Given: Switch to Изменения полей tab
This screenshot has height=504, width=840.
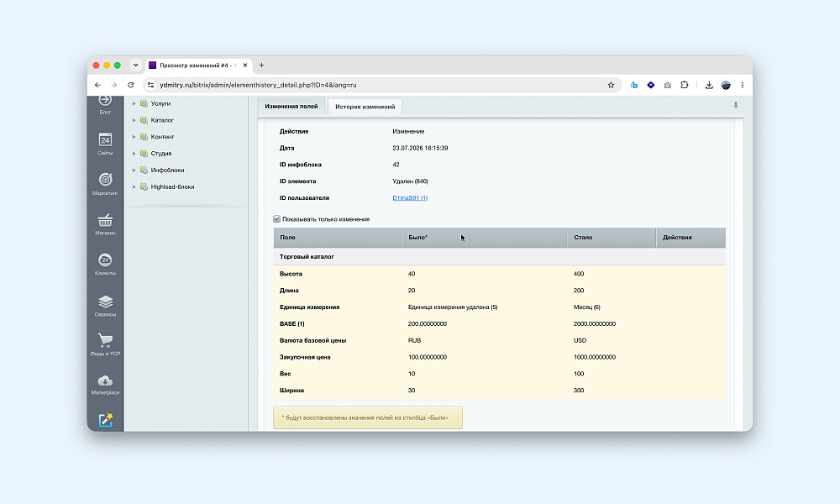Looking at the screenshot, I should click(x=291, y=106).
